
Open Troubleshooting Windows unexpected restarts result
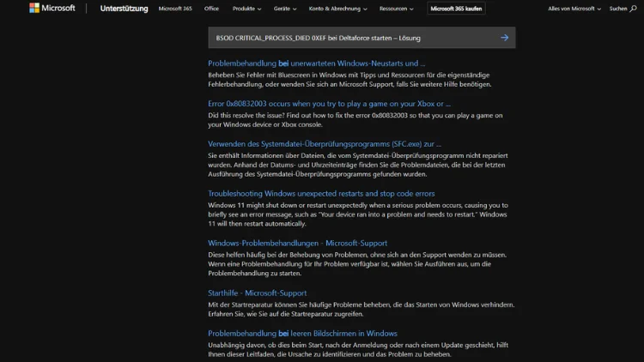(321, 193)
